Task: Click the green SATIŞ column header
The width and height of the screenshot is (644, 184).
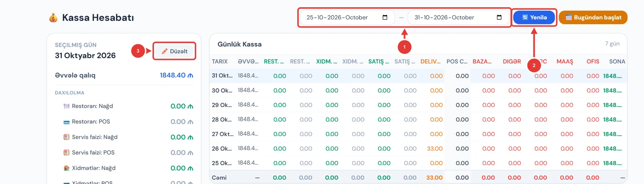Action: [379, 62]
